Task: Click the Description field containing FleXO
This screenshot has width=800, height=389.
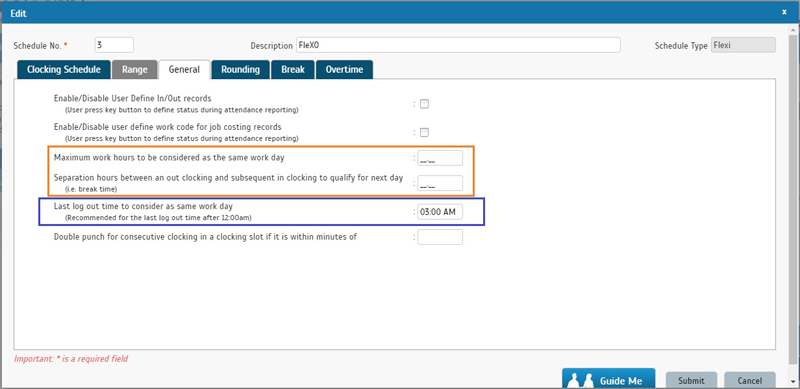Action: 458,45
